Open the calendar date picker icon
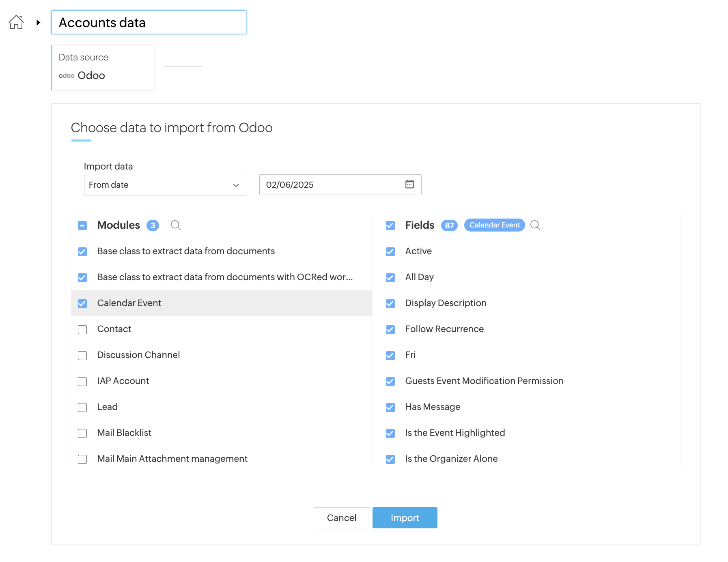 (409, 184)
